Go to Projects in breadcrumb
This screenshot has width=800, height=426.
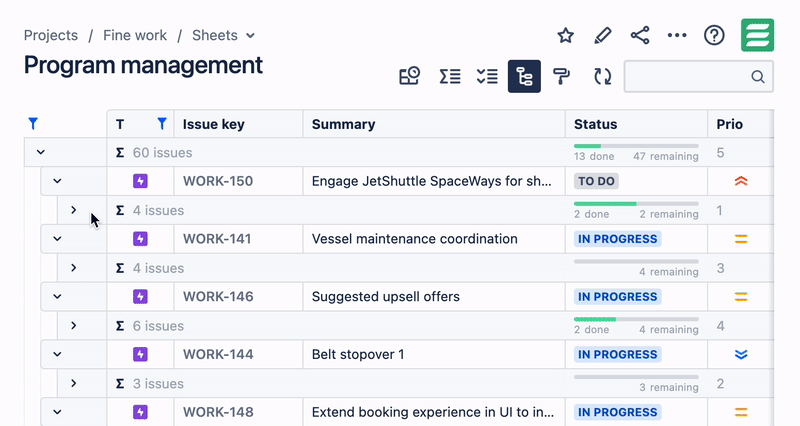click(x=51, y=35)
